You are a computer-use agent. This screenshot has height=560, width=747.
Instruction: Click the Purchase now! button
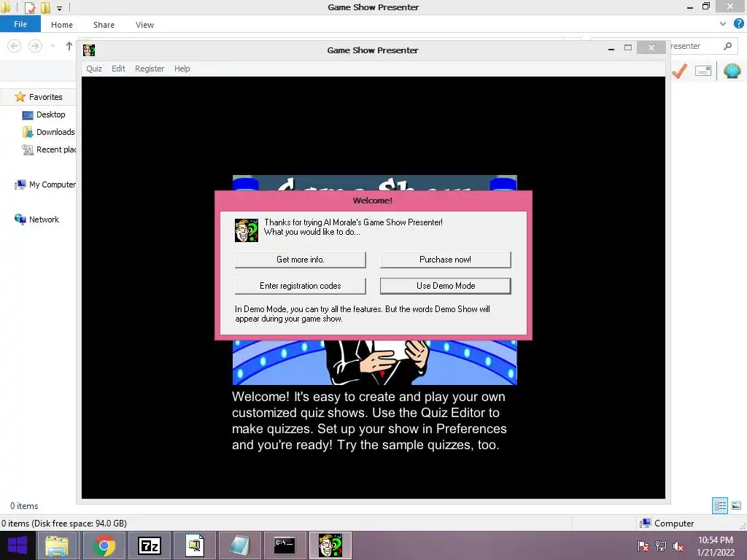(446, 260)
